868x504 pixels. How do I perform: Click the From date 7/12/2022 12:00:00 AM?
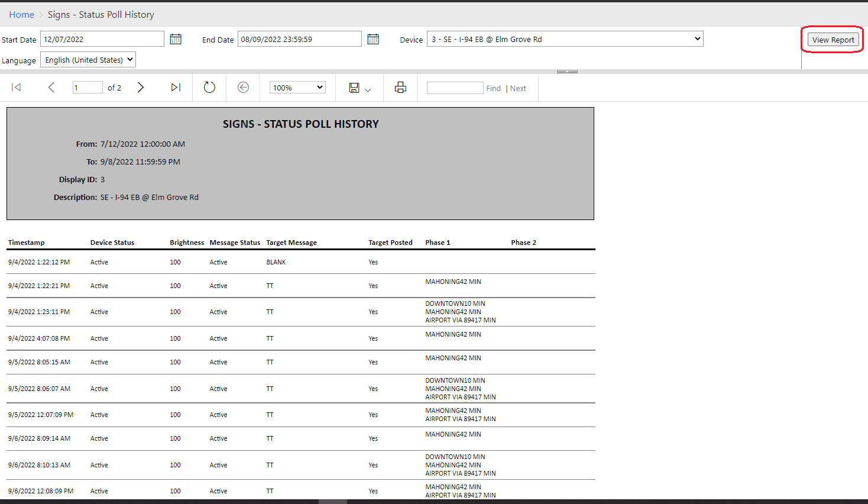click(142, 144)
